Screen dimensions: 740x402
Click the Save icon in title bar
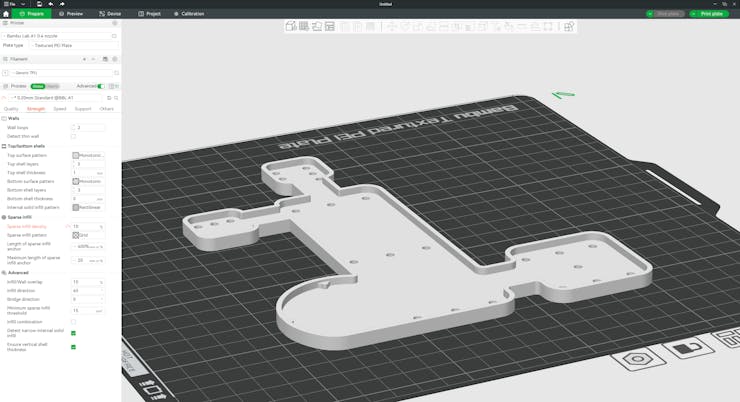(38, 4)
